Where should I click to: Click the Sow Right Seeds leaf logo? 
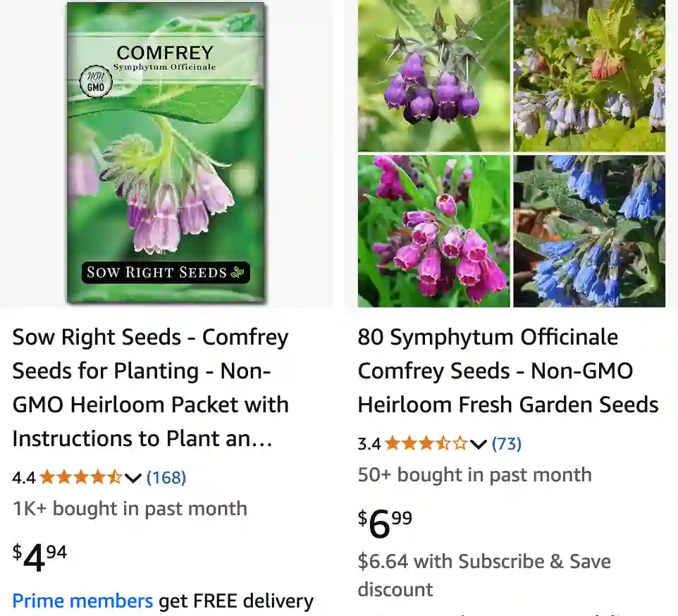coord(238,272)
